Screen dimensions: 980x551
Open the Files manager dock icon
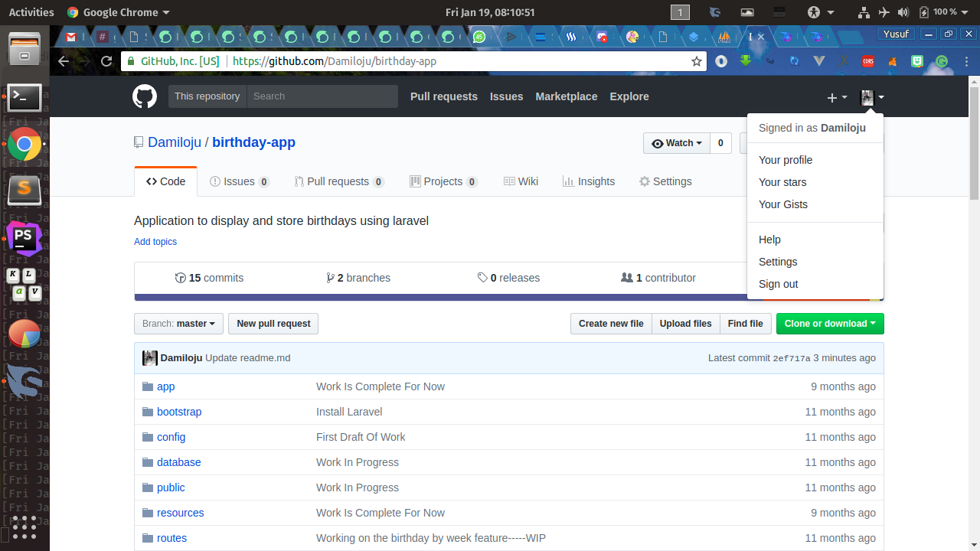click(24, 49)
